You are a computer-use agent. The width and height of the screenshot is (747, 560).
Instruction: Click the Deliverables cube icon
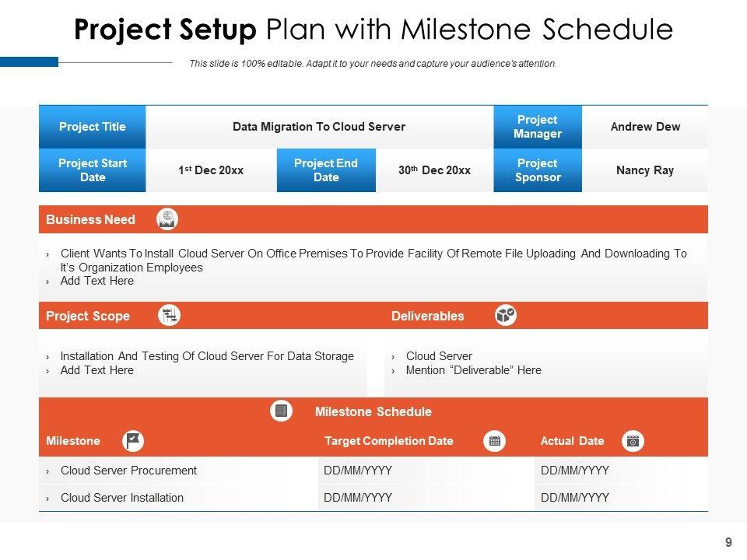(x=506, y=316)
